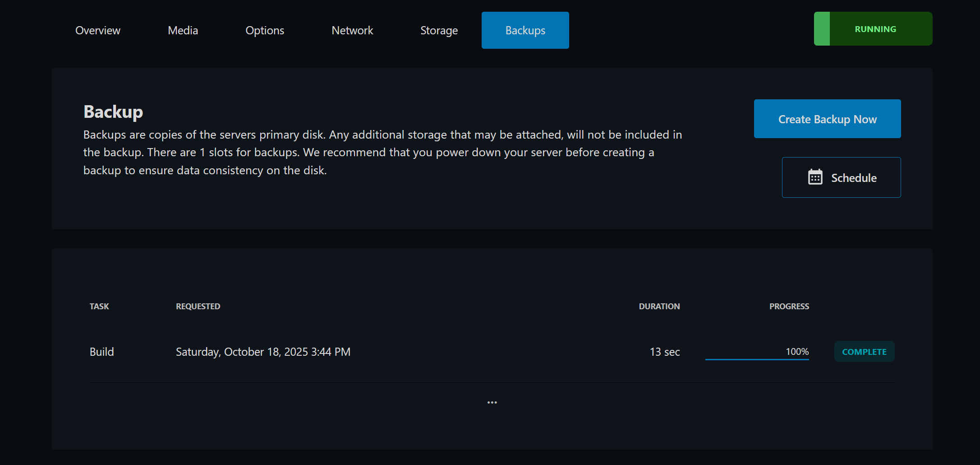Select the Network tab

point(352,30)
